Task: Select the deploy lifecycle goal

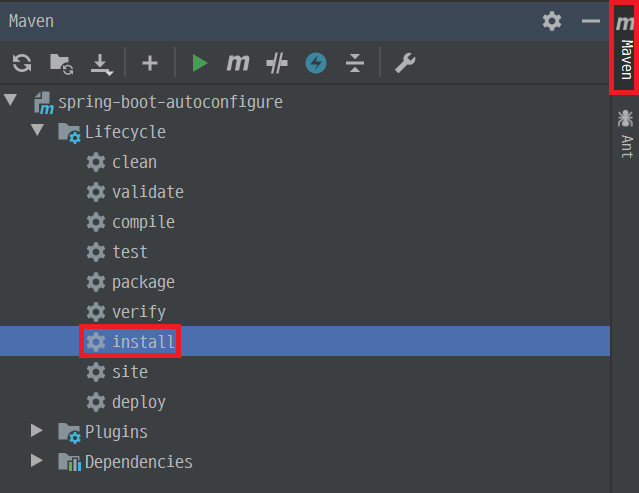Action: [139, 402]
